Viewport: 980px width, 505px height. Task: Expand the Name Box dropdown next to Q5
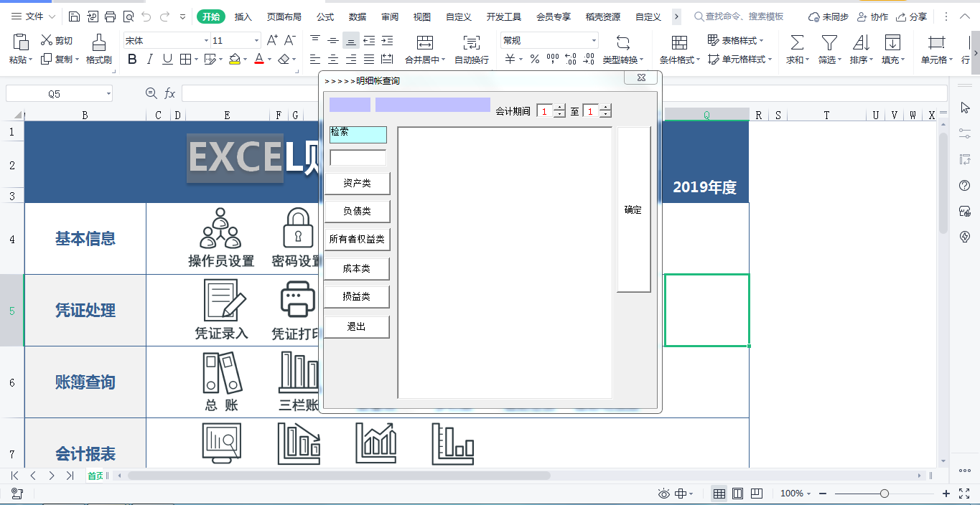(108, 94)
